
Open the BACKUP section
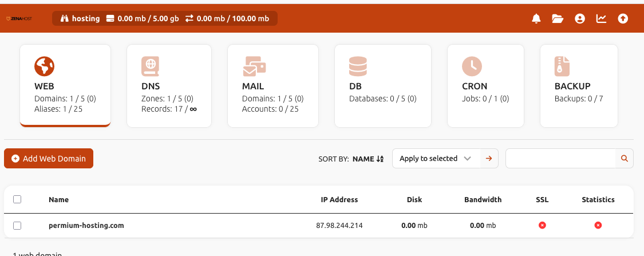click(579, 86)
